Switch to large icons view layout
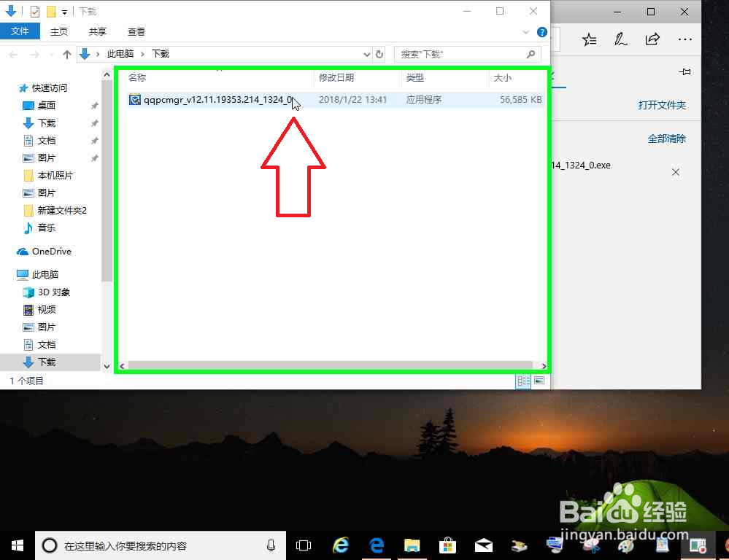Image resolution: width=729 pixels, height=560 pixels. tap(539, 381)
